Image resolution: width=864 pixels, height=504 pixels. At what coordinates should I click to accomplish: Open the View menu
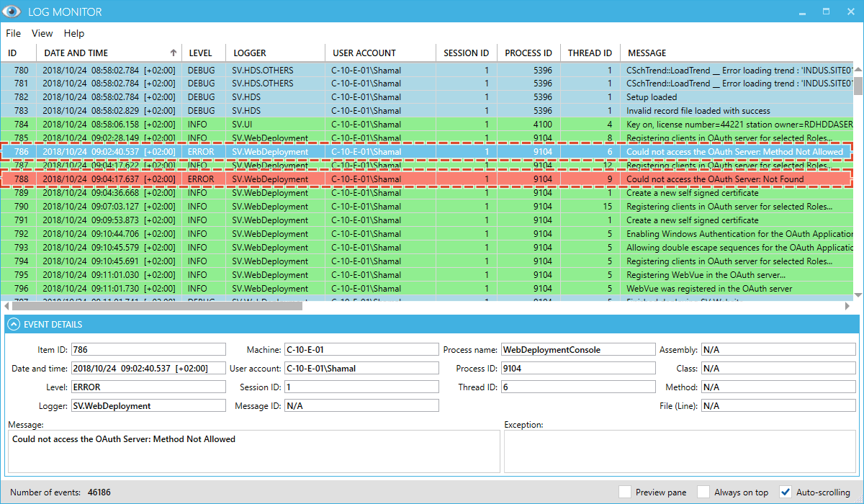point(42,33)
